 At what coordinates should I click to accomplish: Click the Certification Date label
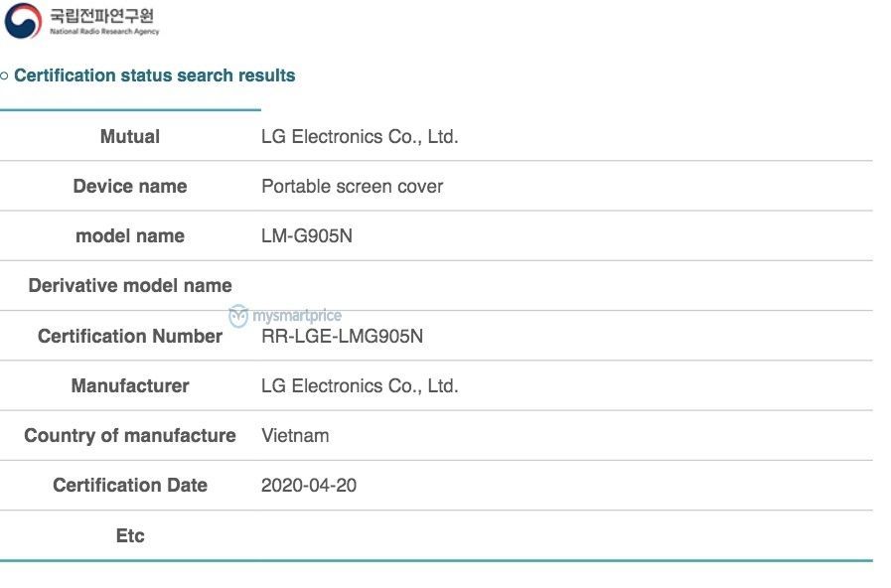[x=129, y=486]
